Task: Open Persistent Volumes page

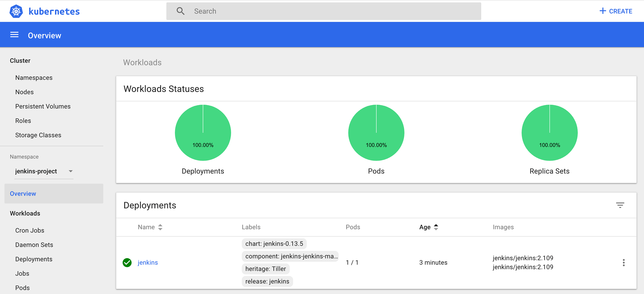Action: click(43, 106)
